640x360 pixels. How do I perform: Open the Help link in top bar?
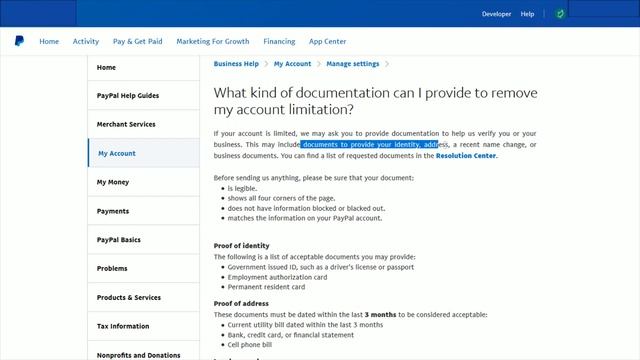coord(527,14)
